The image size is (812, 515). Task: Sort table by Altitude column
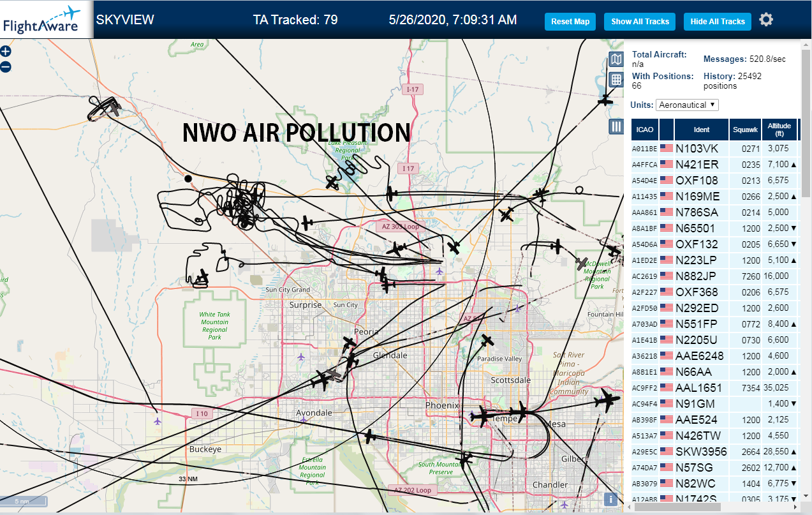point(779,130)
